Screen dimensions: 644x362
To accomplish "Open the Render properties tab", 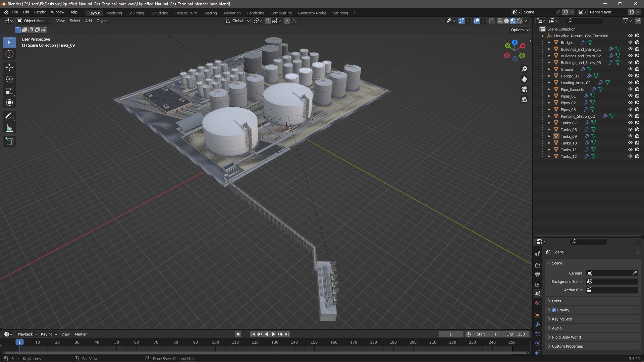I will click(538, 265).
